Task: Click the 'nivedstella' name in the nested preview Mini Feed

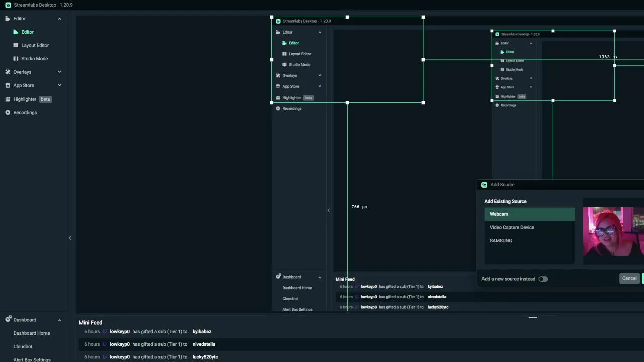Action: (x=437, y=297)
